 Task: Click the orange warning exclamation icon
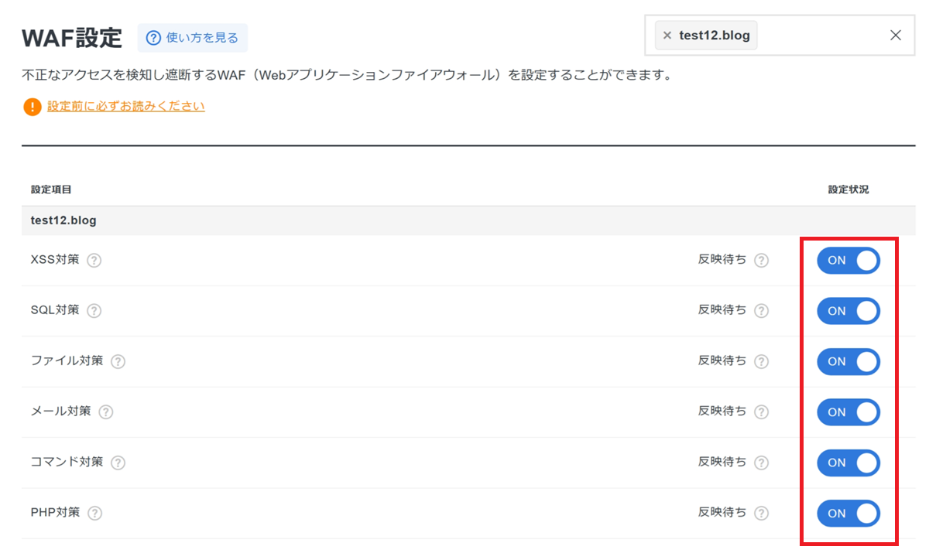(32, 107)
